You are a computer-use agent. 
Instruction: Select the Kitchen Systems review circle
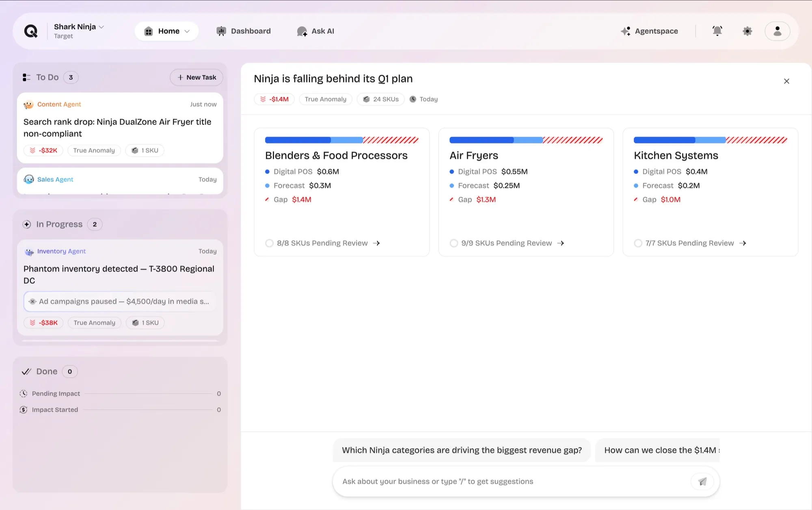638,243
